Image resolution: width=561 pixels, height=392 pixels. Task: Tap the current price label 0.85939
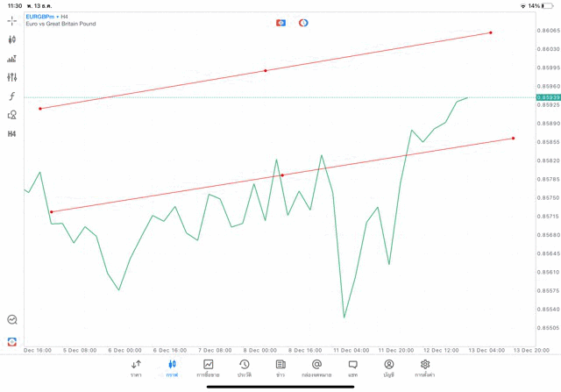tap(548, 97)
